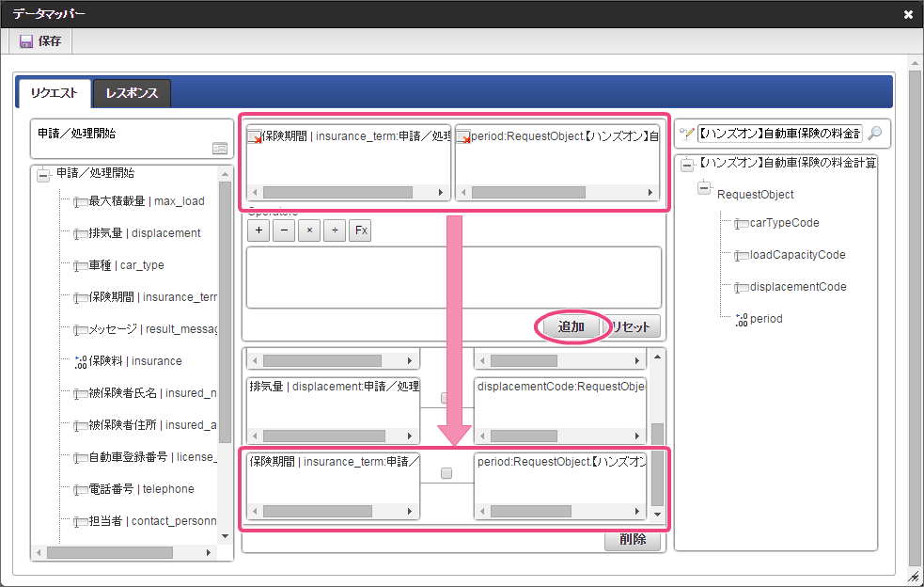
Task: Switch to the レスポンス tab
Action: (x=132, y=93)
